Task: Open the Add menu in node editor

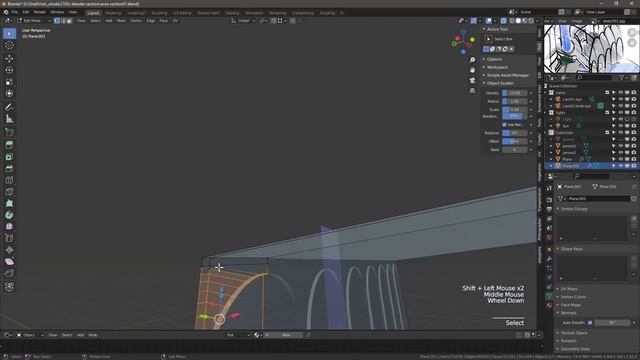Action: (x=80, y=335)
